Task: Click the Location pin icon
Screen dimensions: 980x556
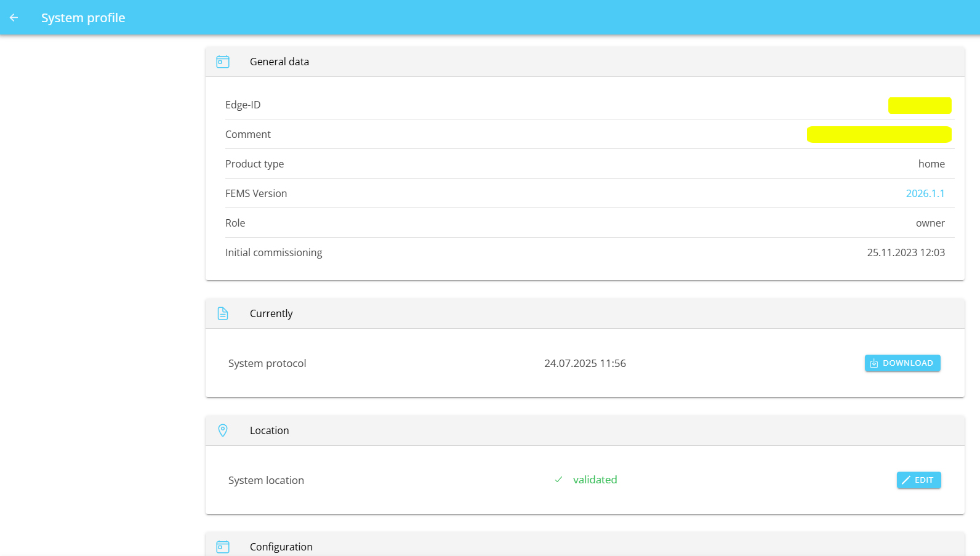Action: (x=223, y=430)
